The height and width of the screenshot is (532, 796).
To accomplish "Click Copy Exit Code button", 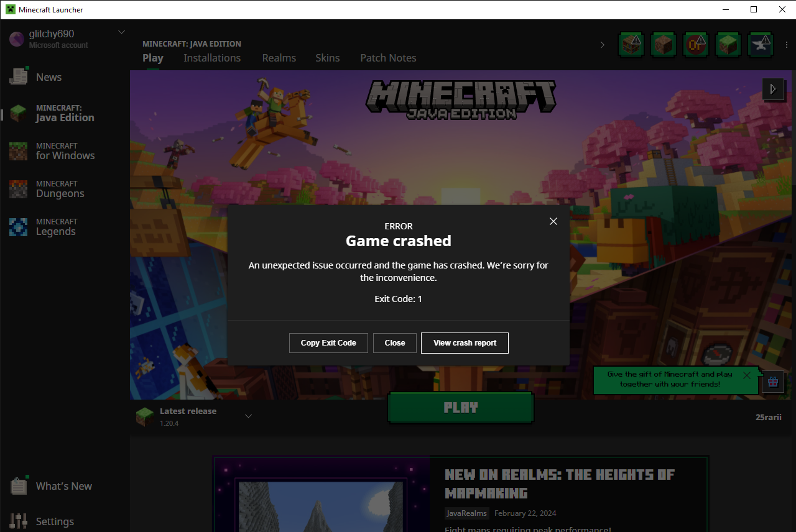I will click(x=328, y=343).
